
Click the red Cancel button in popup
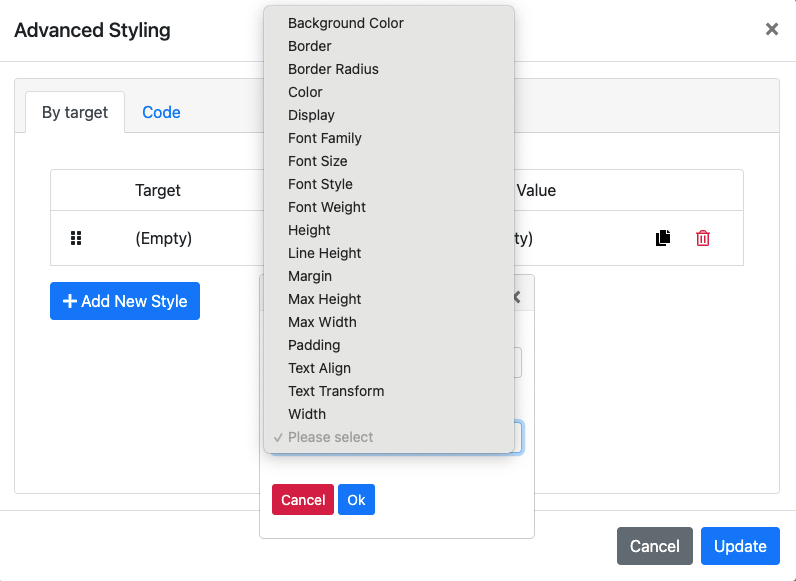(x=303, y=500)
